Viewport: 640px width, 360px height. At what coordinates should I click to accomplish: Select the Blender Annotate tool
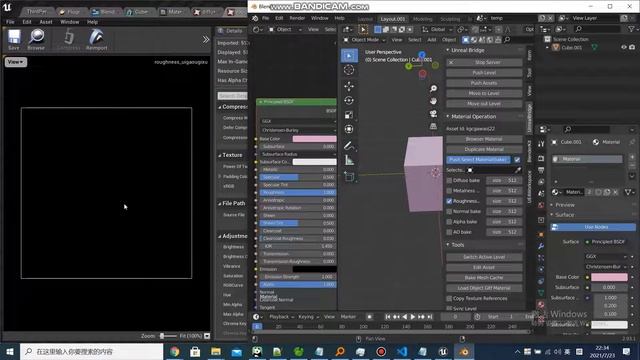[x=349, y=146]
